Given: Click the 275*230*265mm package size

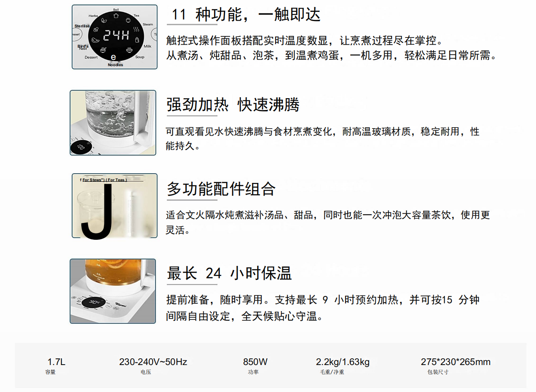Looking at the screenshot, I should tap(456, 362).
